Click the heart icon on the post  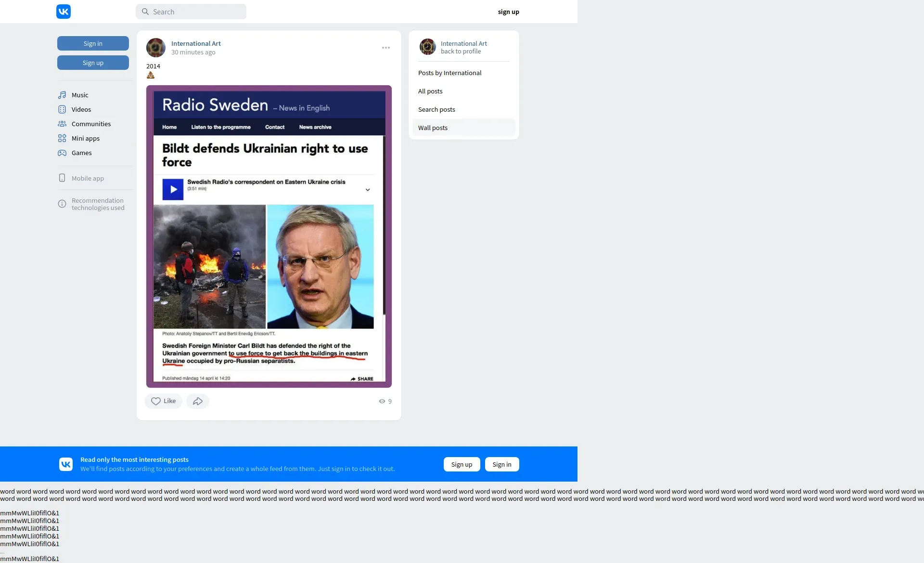[156, 401]
